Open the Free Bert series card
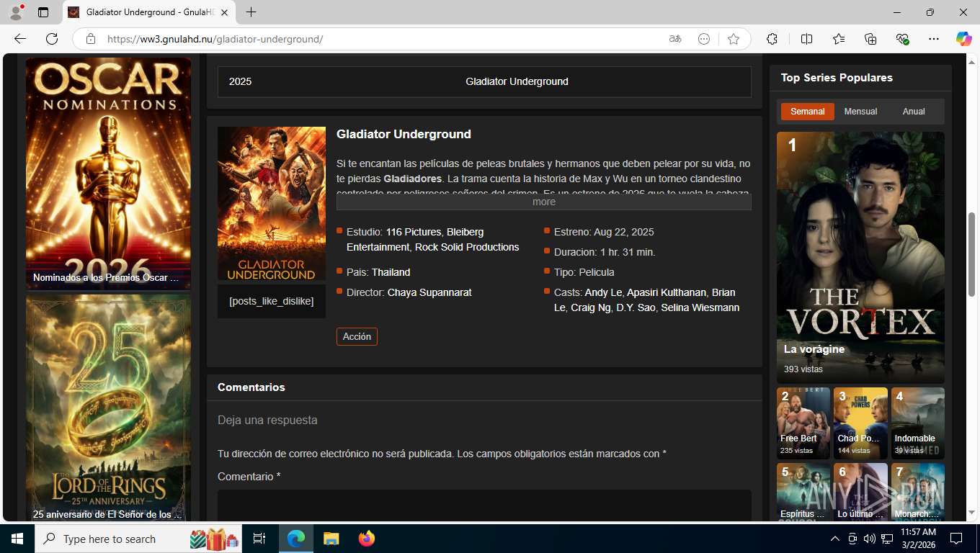Screen dimensions: 980x553 click(803, 423)
